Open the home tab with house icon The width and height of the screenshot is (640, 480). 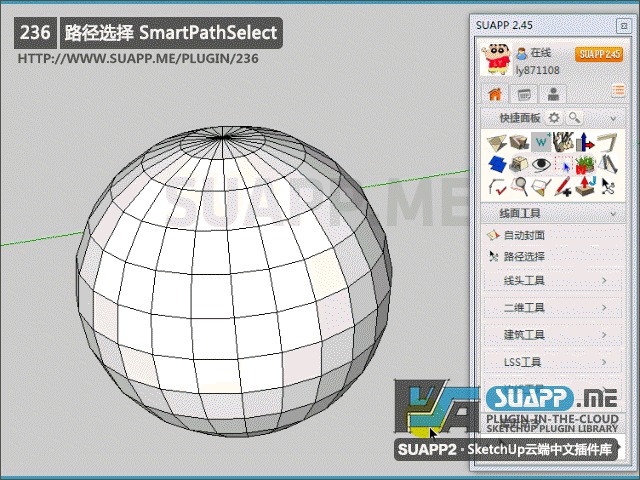[495, 94]
